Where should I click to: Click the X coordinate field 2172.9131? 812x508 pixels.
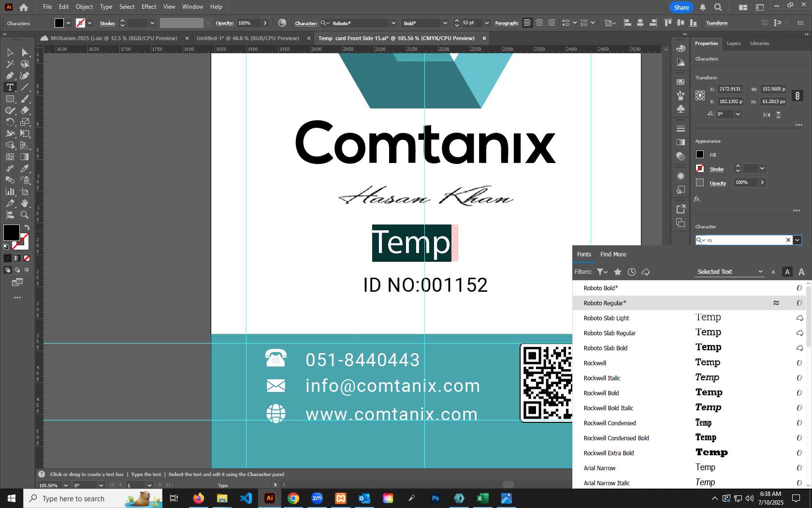click(x=730, y=89)
